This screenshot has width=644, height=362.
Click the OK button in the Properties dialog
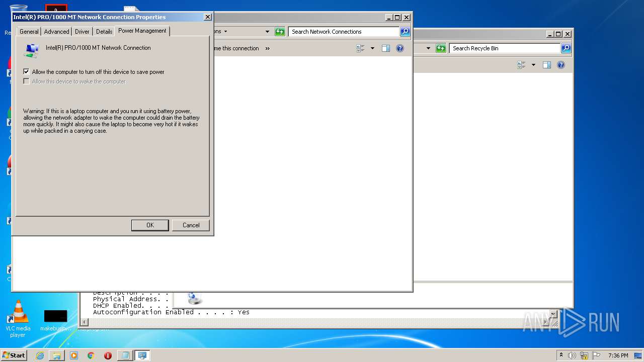(150, 225)
